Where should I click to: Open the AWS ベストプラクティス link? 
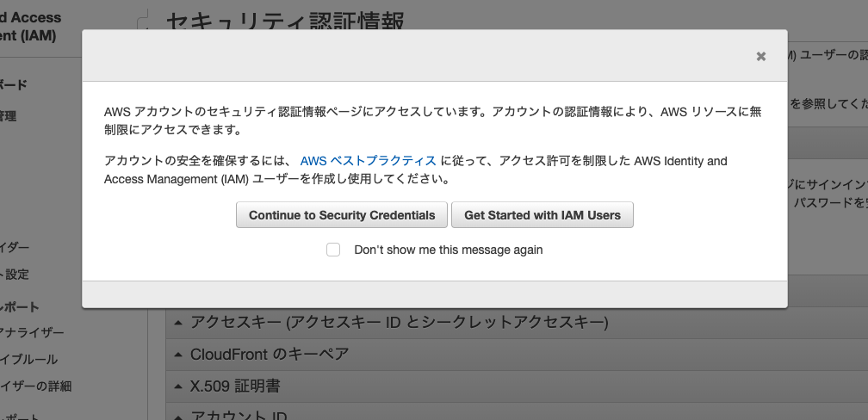(x=368, y=161)
